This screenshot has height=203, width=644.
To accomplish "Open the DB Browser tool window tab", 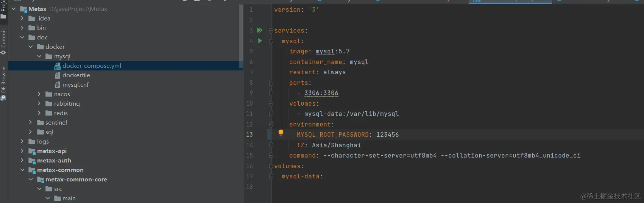I will pyautogui.click(x=3, y=83).
